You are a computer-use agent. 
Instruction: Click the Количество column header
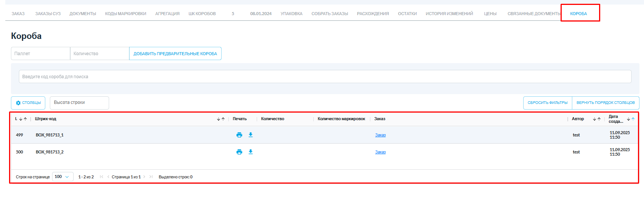(x=273, y=119)
